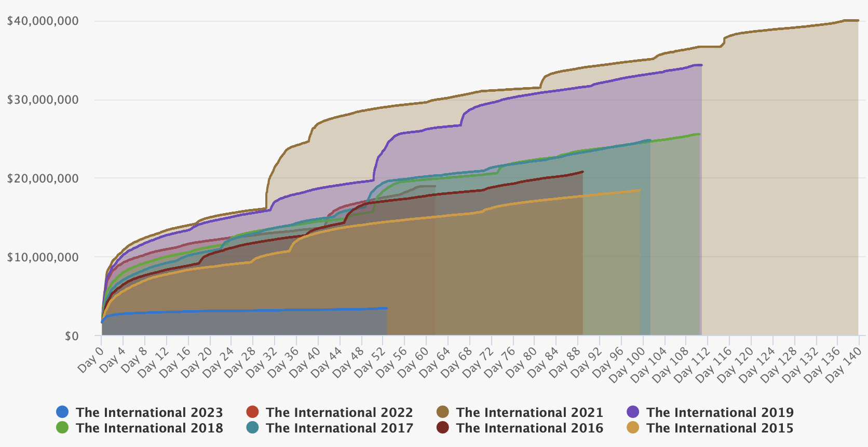Click the Day 140 x-axis label
Viewport: 868px width, 447px height.
pyautogui.click(x=844, y=364)
